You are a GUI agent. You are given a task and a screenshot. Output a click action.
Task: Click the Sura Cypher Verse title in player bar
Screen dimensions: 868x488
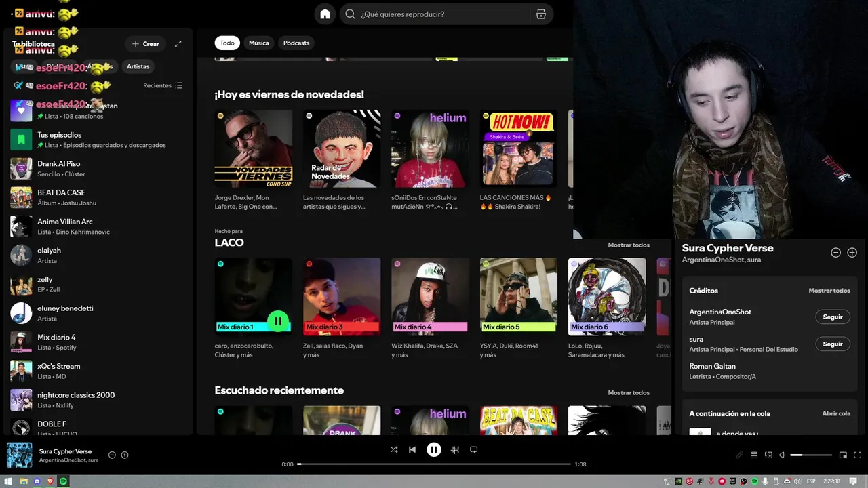point(65,451)
